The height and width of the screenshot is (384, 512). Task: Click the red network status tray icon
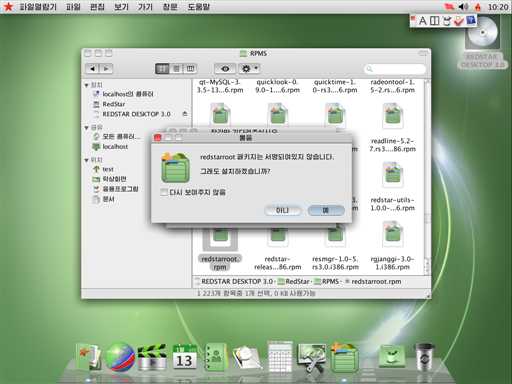click(450, 7)
